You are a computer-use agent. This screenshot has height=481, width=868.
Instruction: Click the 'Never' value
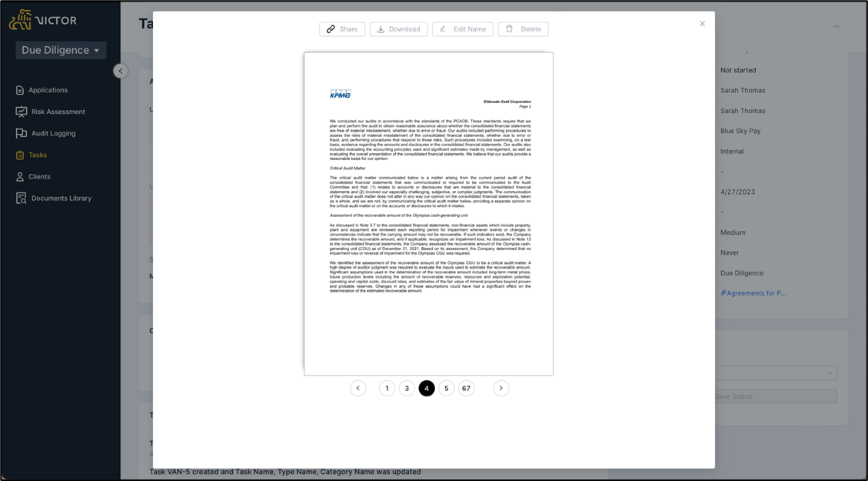730,252
